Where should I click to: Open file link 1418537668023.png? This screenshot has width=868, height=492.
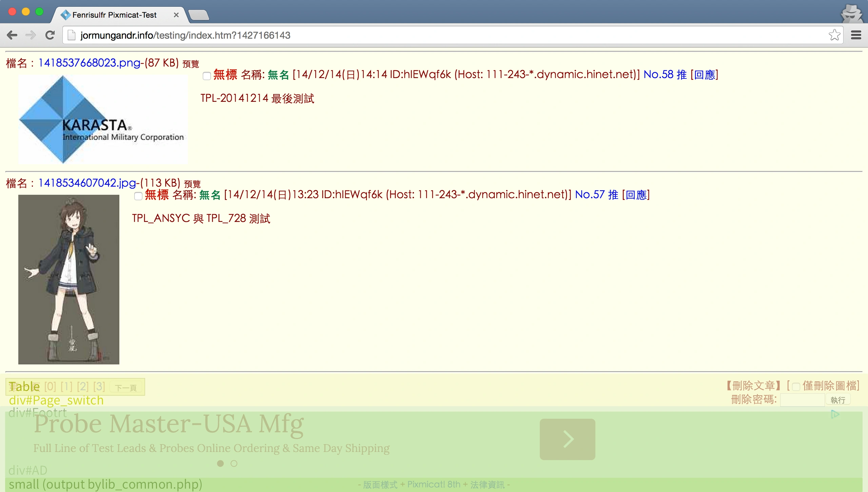coord(89,63)
